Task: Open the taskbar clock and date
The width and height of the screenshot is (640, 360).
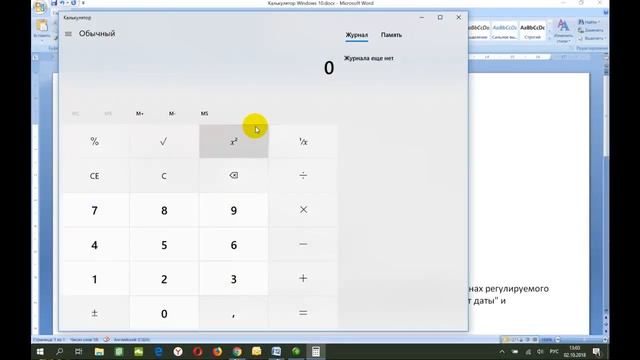Action: tap(575, 351)
